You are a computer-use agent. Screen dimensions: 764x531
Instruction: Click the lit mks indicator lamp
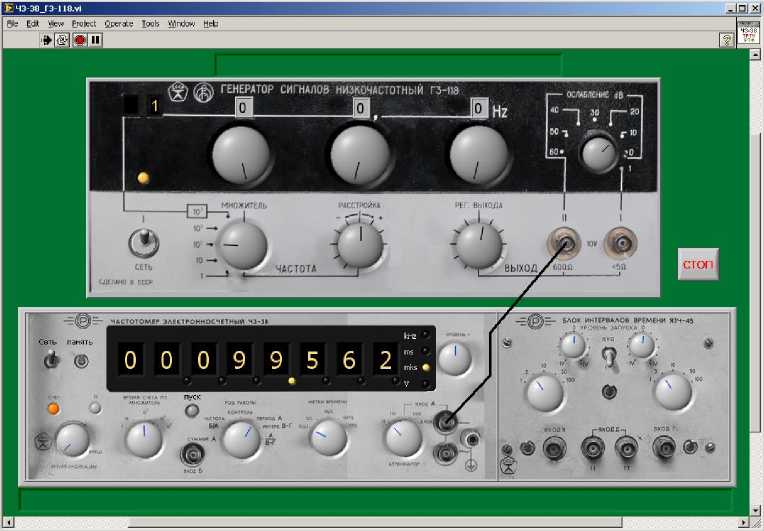point(426,367)
